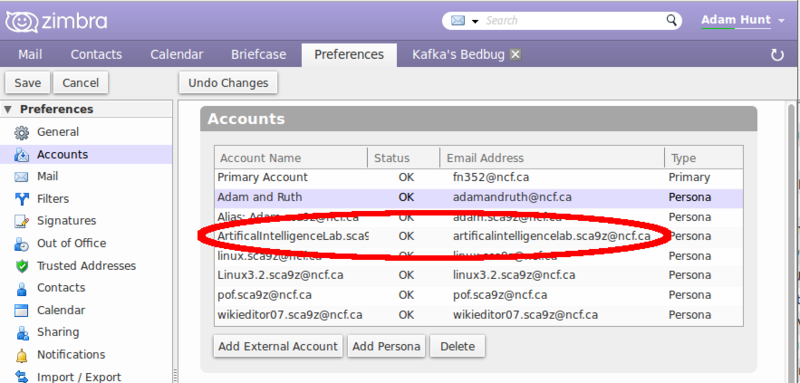Screen dimensions: 800x383
Task: Collapse the Preferences tree header
Action: tap(7, 109)
